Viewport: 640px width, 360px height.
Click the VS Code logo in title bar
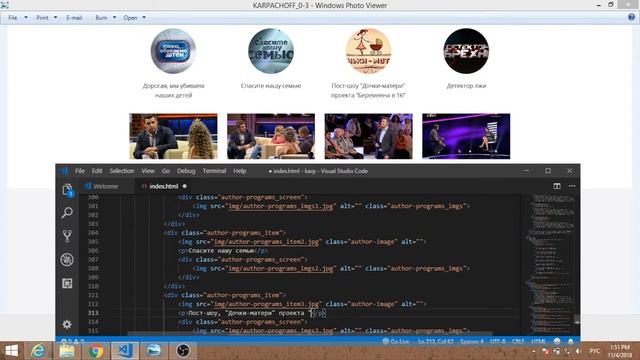pos(64,171)
